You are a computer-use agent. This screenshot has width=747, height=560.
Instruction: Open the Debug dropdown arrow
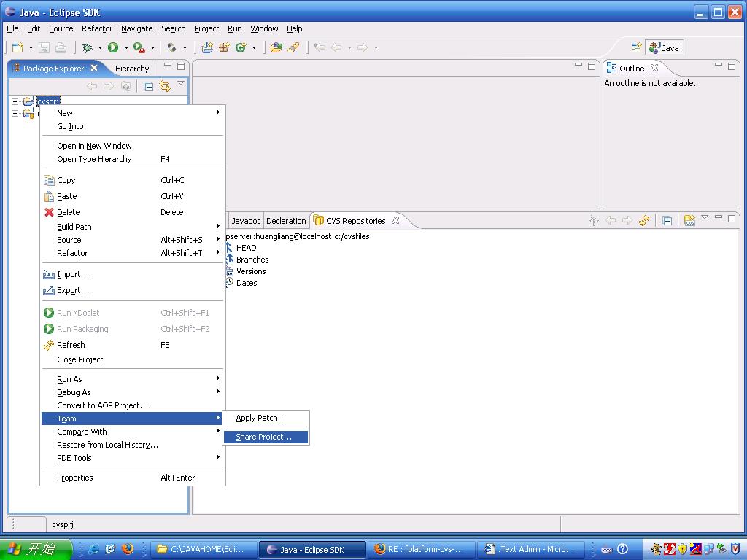pyautogui.click(x=100, y=47)
